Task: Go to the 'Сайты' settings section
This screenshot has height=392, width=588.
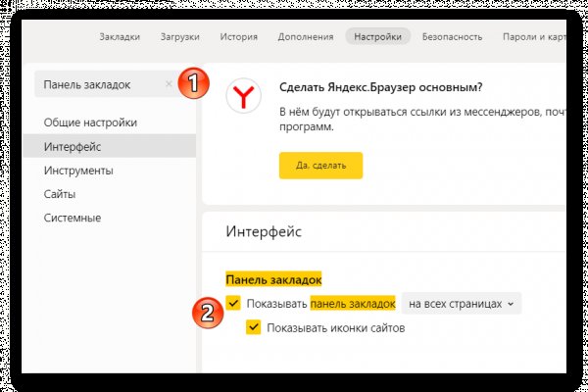Action: tap(60, 194)
